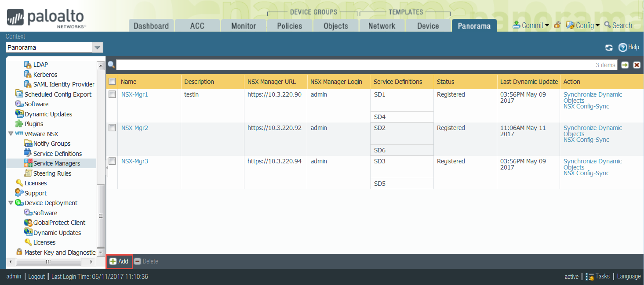
Task: Open the Tasks icon in status bar
Action: pos(590,277)
